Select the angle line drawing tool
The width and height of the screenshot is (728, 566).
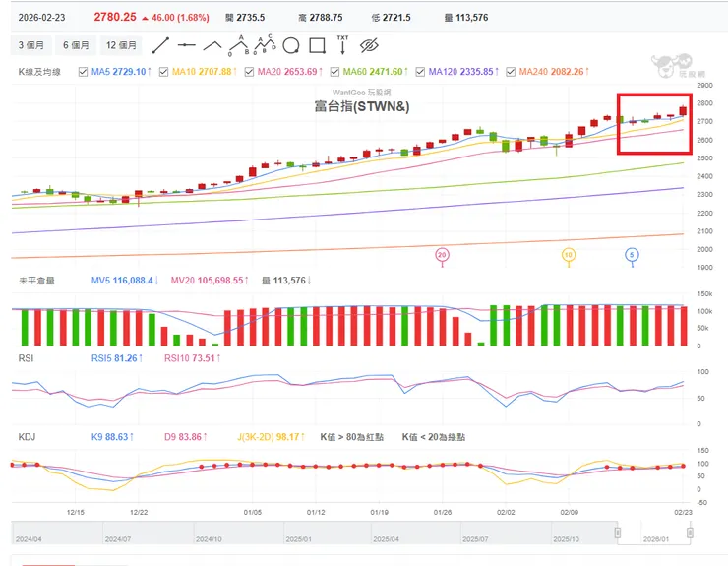point(212,45)
